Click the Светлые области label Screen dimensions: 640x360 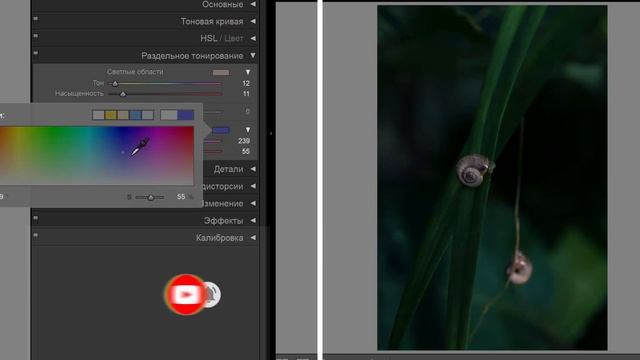point(135,72)
